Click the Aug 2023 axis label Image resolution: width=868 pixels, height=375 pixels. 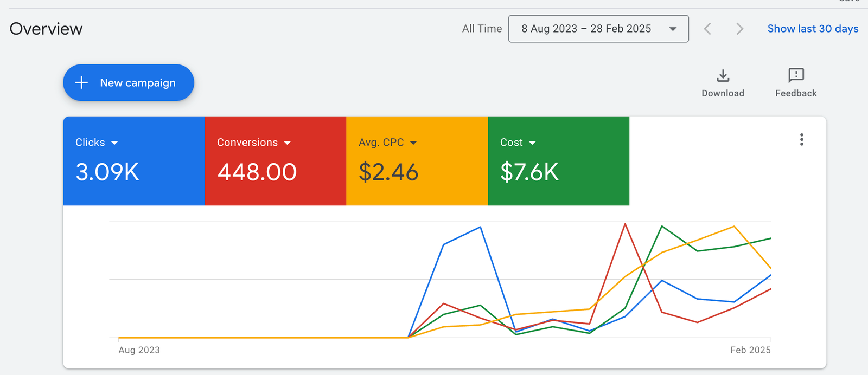(x=139, y=350)
